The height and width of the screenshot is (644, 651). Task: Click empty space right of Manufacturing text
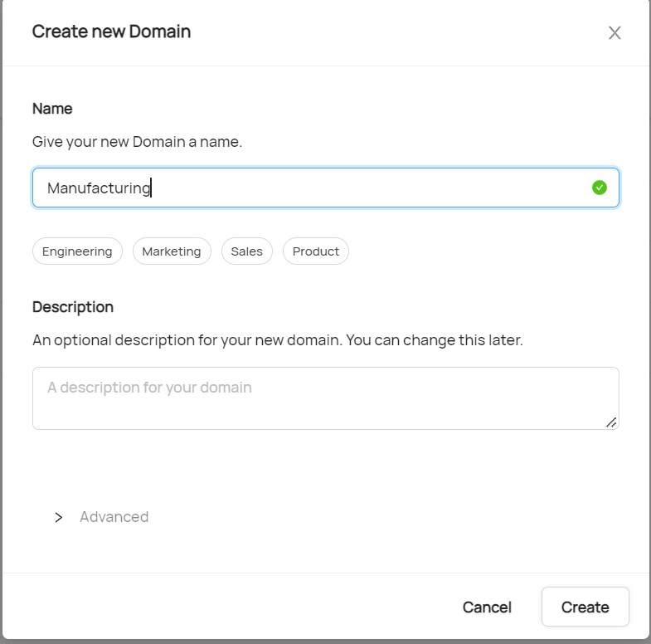[373, 188]
